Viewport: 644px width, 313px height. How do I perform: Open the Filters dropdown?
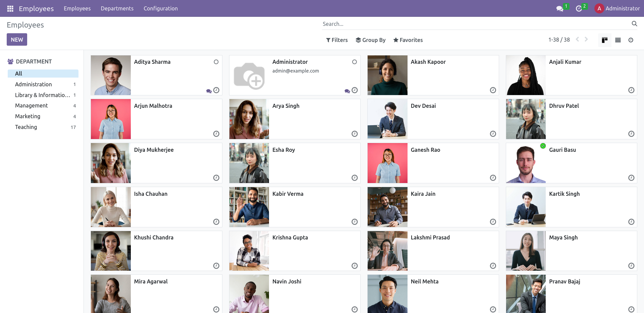pyautogui.click(x=337, y=40)
